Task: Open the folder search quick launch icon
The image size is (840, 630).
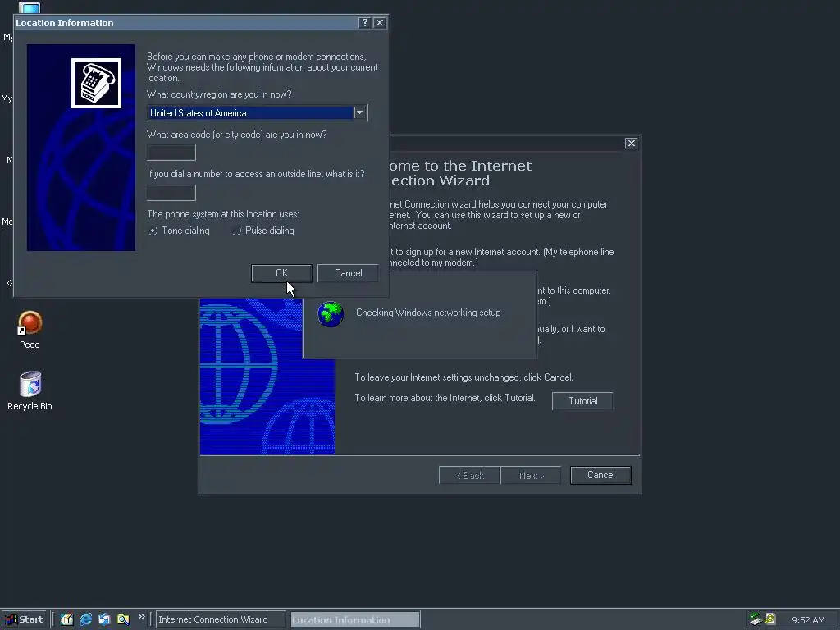Action: click(123, 619)
